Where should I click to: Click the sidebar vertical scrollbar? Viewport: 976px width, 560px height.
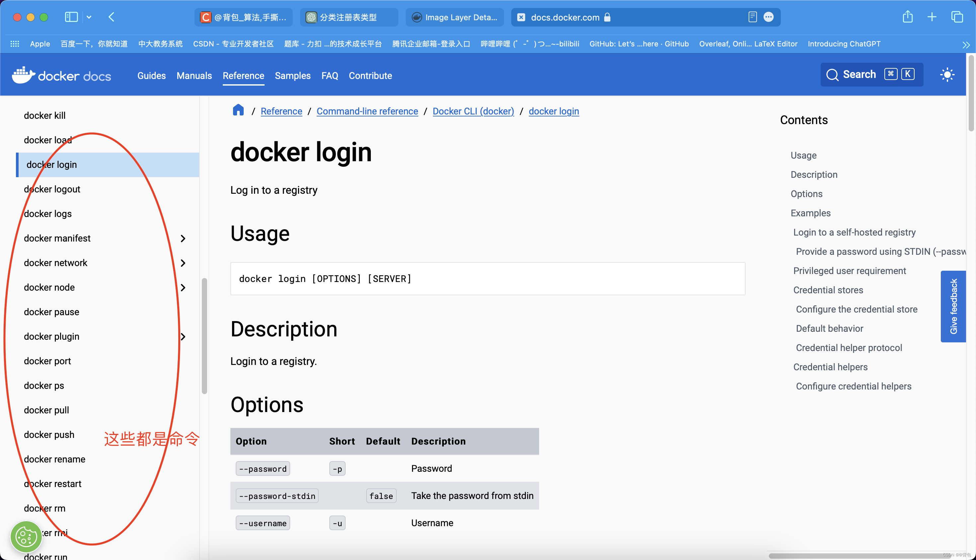204,336
